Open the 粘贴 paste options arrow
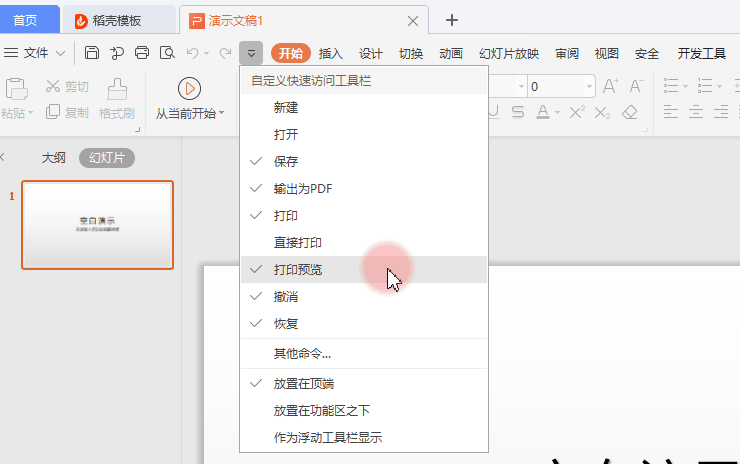 point(31,113)
